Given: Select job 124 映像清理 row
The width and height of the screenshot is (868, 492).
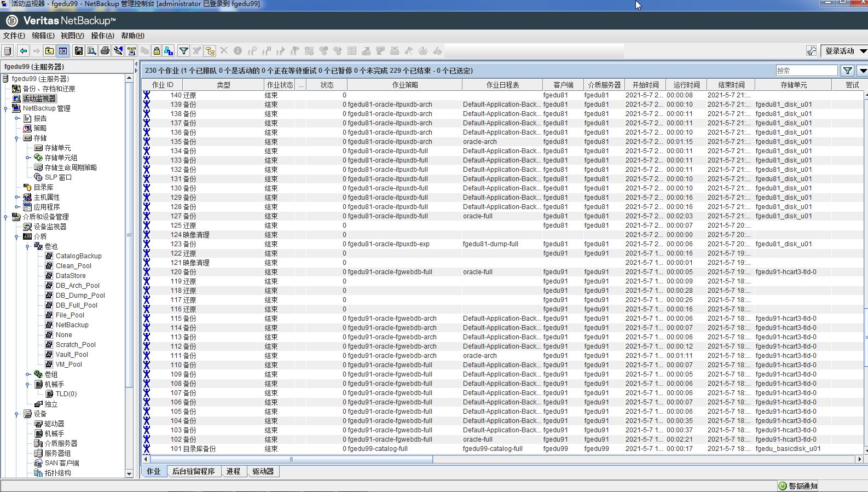Looking at the screenshot, I should [502, 235].
